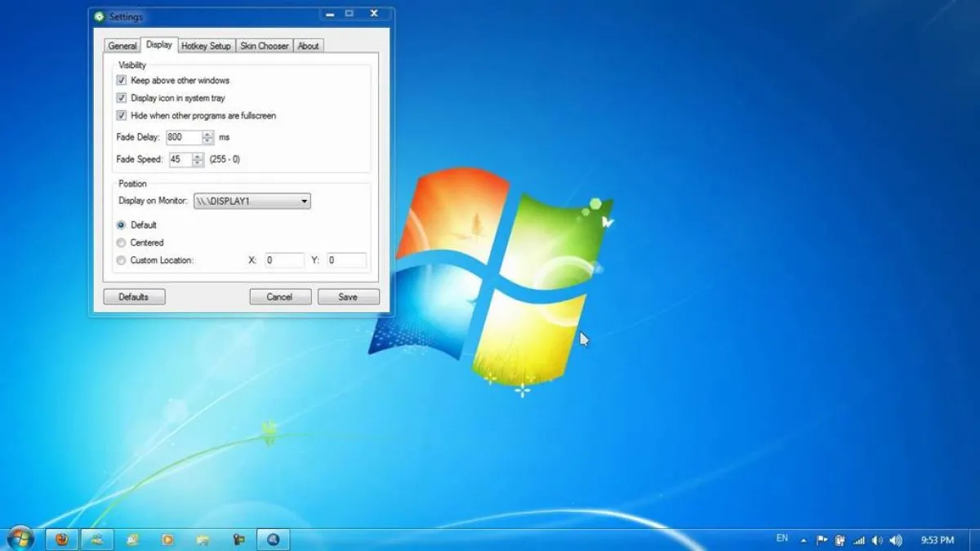Click the Cancel button
The image size is (980, 551).
coord(280,296)
